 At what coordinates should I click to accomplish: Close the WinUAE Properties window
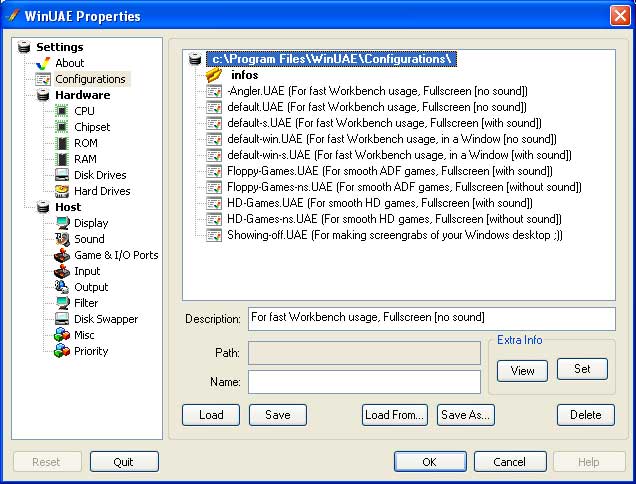click(x=620, y=16)
